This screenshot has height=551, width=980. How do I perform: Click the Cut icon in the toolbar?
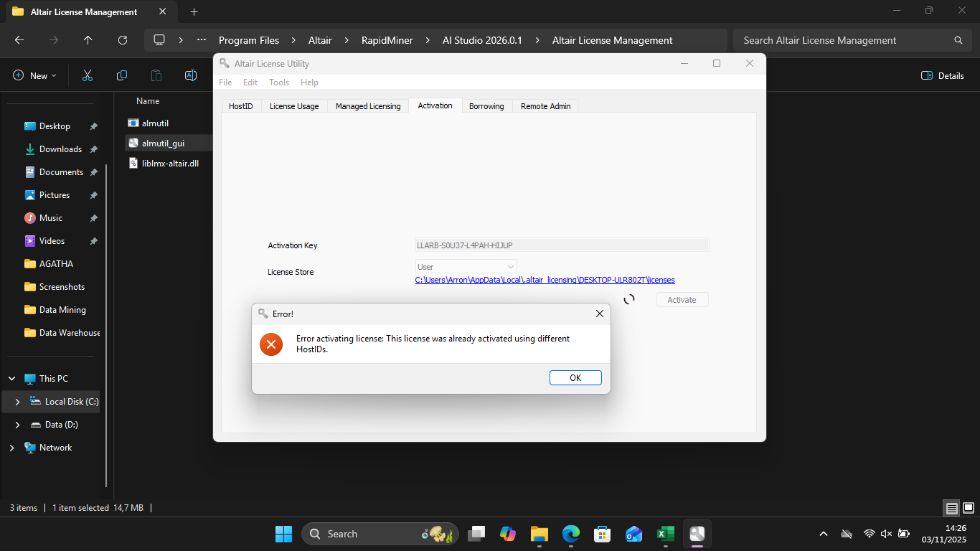tap(88, 75)
